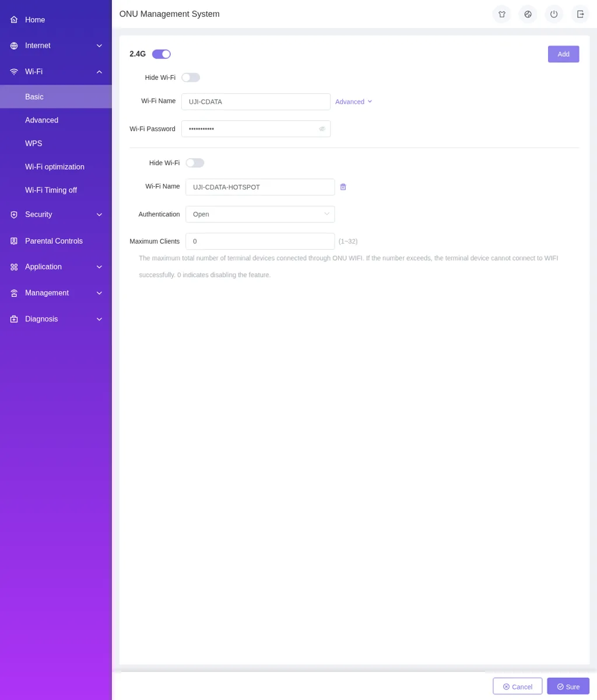Go to the Home page
Screen dimensions: 597x700
pos(56,20)
